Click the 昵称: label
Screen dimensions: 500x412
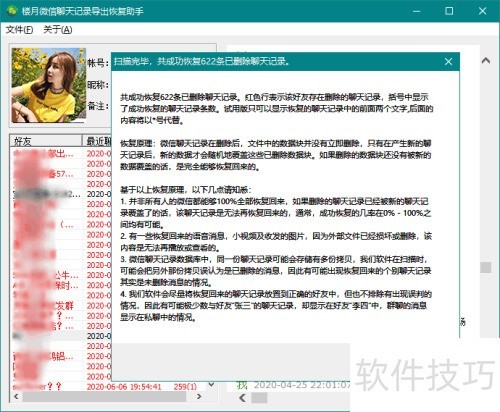pos(98,85)
